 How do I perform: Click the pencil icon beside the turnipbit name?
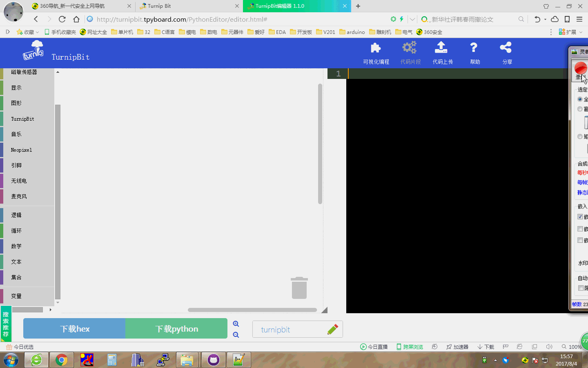(x=333, y=330)
